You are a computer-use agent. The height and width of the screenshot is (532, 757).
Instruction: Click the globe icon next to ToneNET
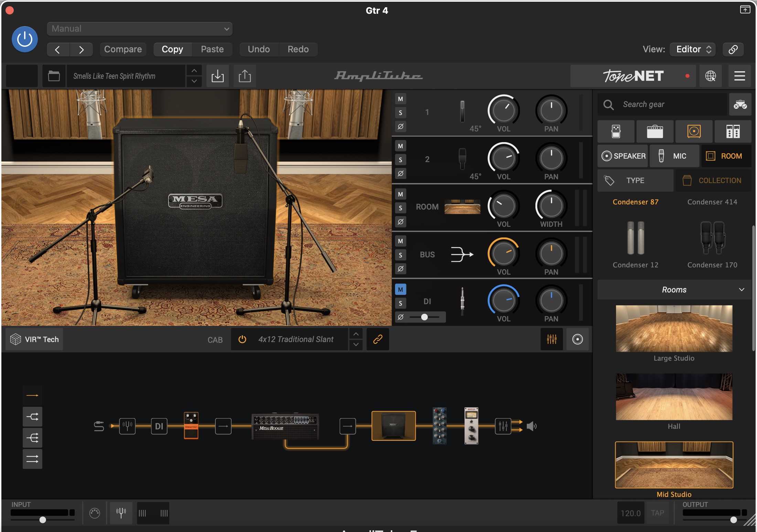click(x=711, y=76)
